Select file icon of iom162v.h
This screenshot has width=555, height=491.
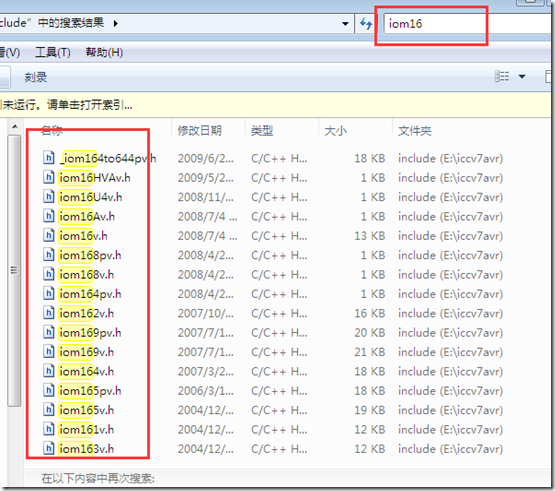click(x=49, y=313)
